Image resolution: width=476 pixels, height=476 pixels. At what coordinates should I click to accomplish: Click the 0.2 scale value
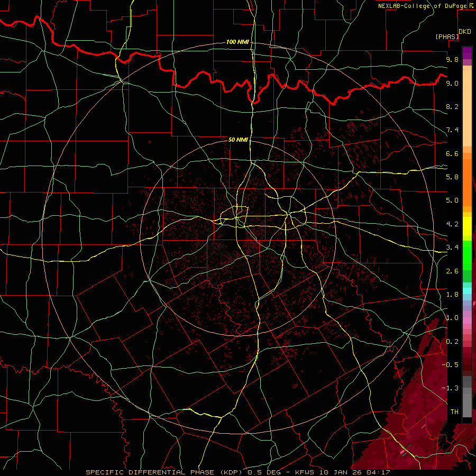(x=452, y=342)
